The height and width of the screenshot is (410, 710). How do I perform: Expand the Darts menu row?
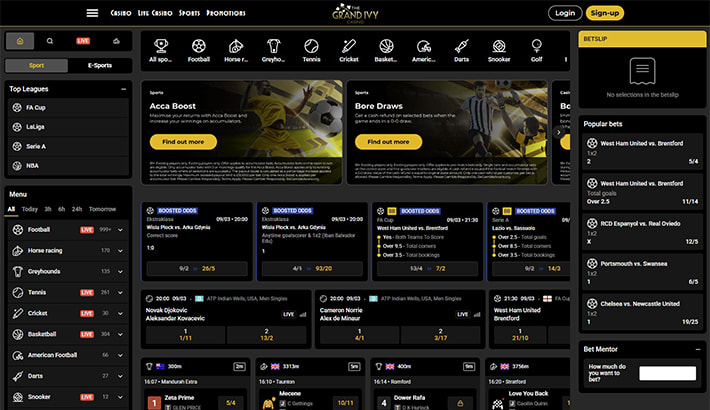point(120,376)
